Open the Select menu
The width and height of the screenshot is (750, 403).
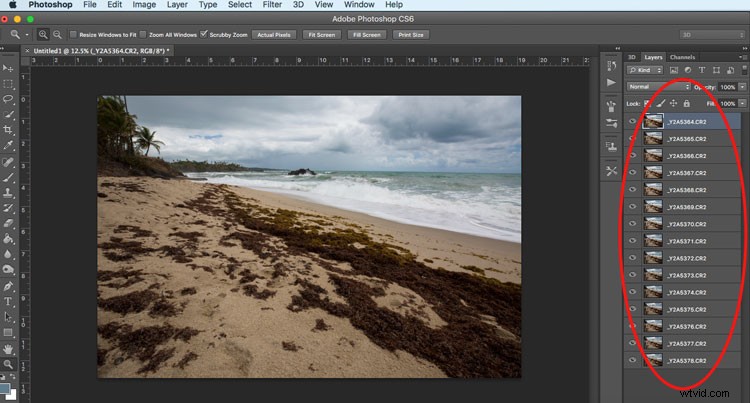click(240, 5)
